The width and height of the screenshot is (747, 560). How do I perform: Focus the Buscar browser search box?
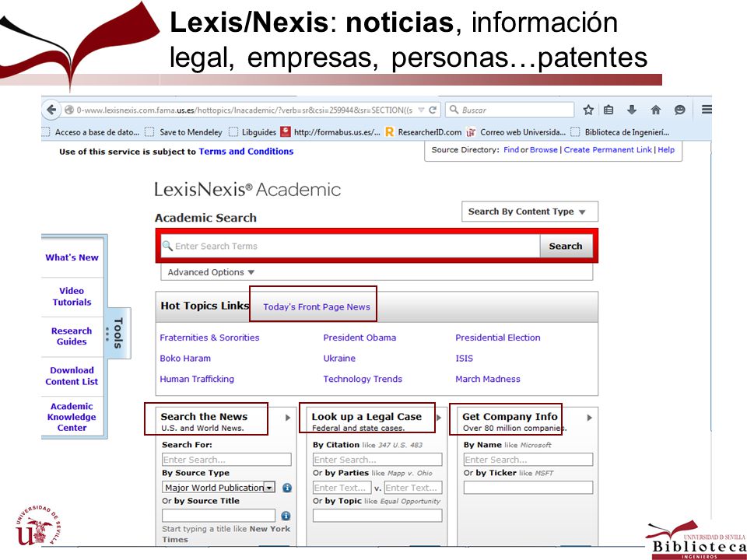click(510, 110)
